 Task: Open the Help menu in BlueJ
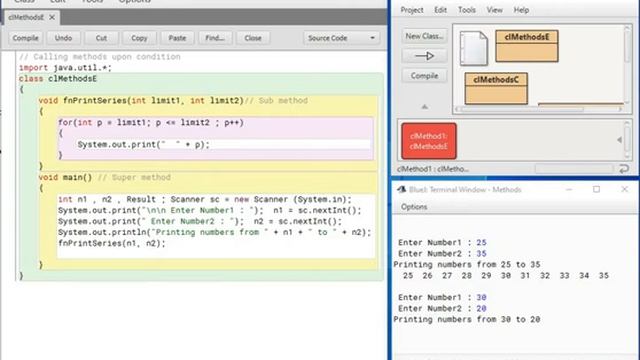point(521,10)
